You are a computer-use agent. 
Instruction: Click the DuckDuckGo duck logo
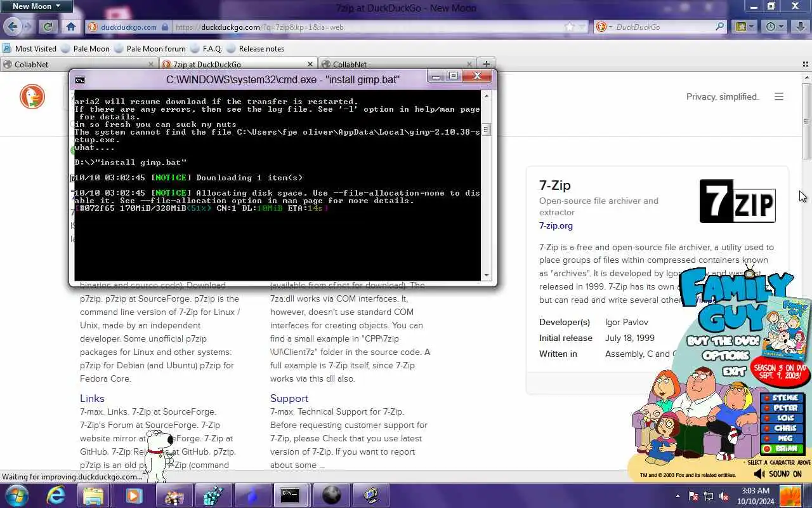click(32, 97)
